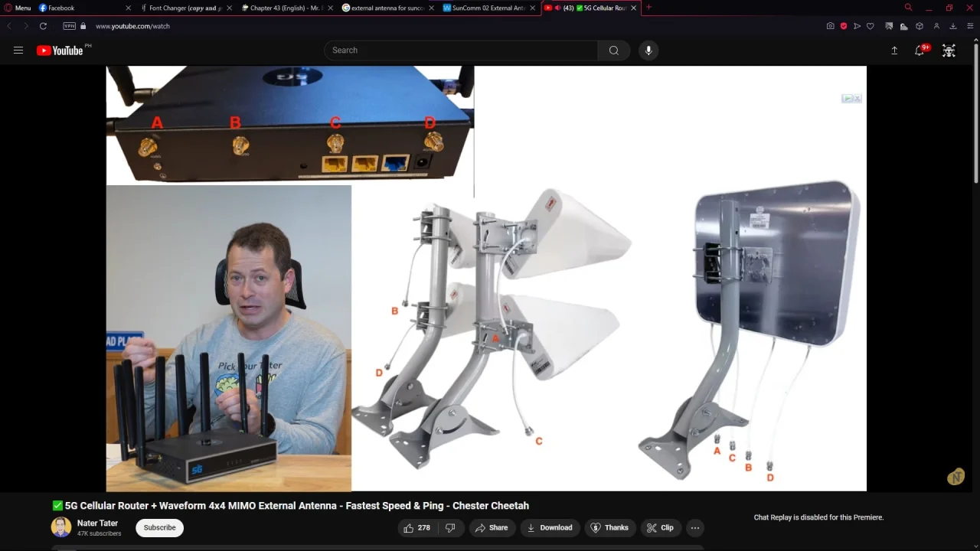Click the video player area to pause

486,278
